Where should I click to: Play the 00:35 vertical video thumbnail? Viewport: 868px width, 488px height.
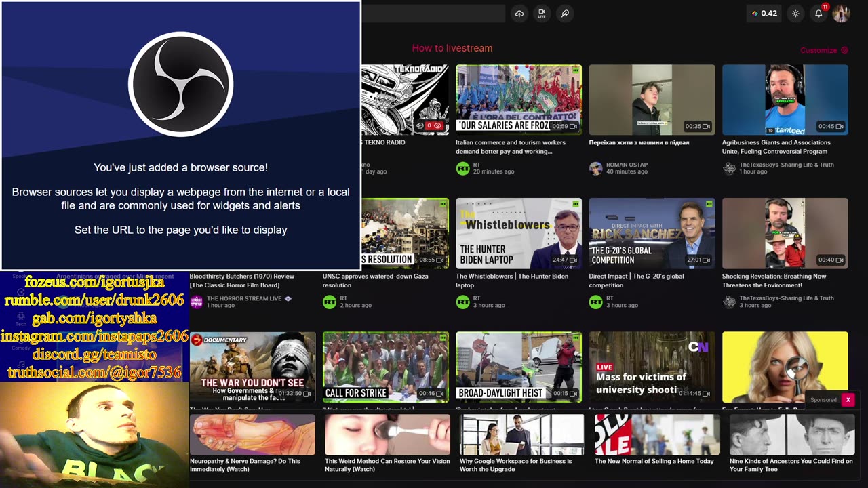tap(652, 100)
